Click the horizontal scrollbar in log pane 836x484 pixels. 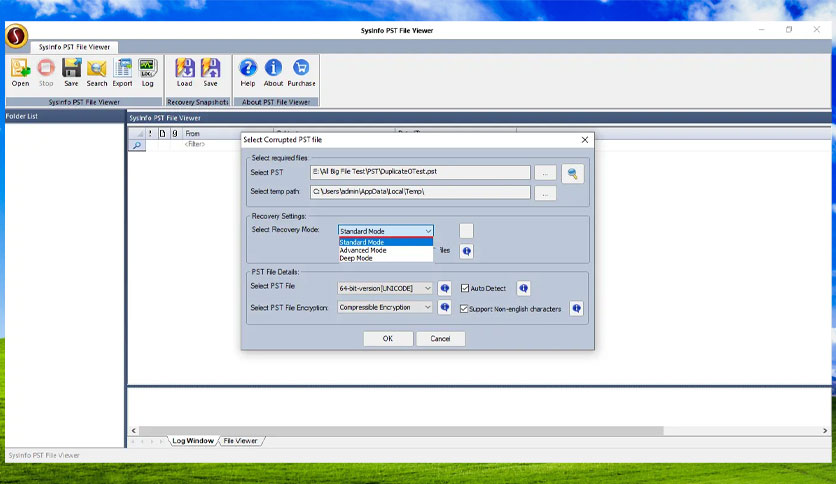coord(401,431)
